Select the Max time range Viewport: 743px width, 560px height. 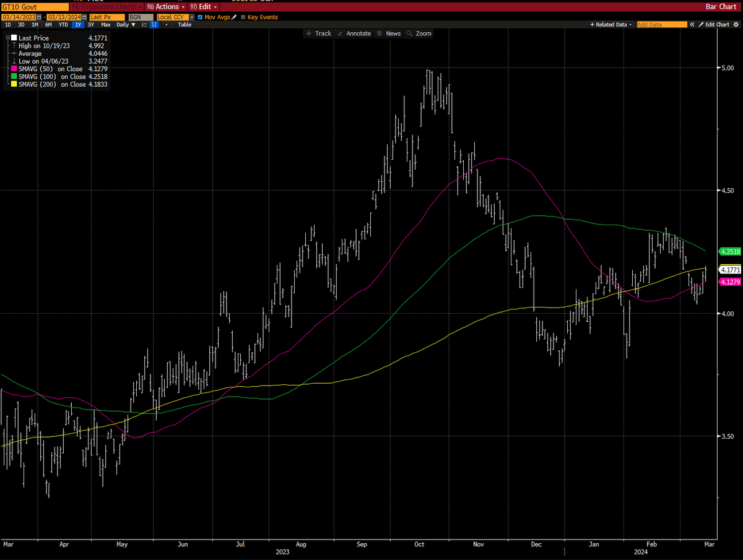point(106,25)
